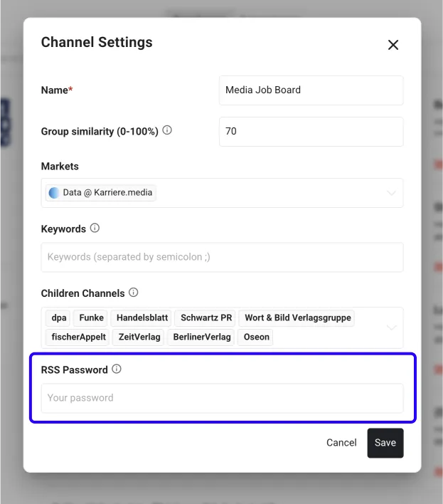
Task: Click info icon beside Keywords label
Action: [95, 229]
